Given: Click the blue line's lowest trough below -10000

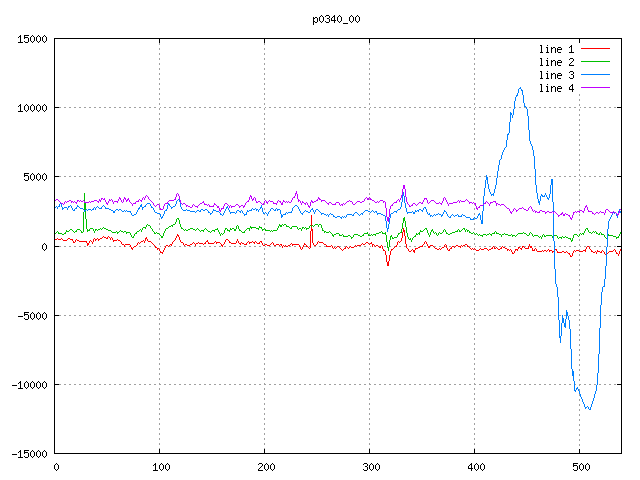Looking at the screenshot, I should (589, 409).
